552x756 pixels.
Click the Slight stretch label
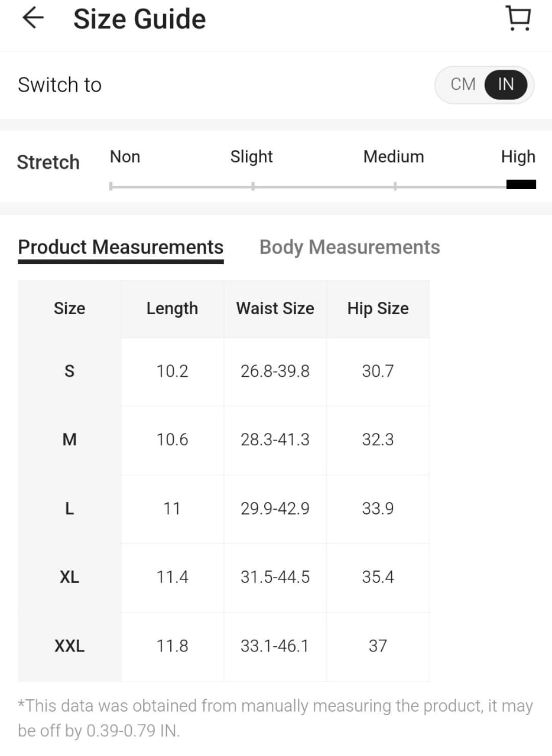251,157
